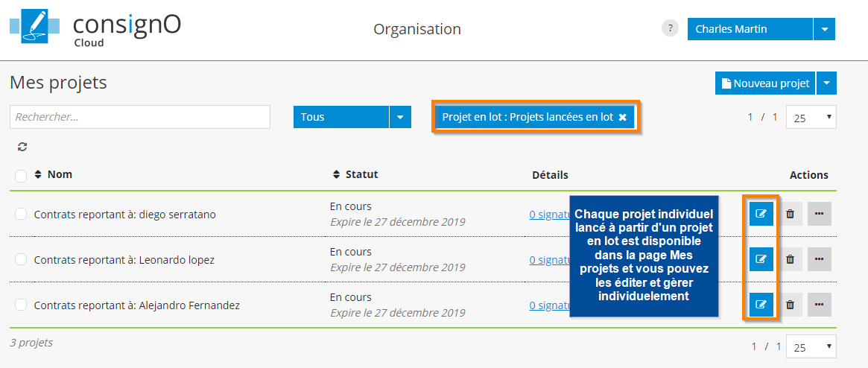The height and width of the screenshot is (368, 868).
Task: Open the Charles Martin user menu arrow
Action: pyautogui.click(x=824, y=29)
